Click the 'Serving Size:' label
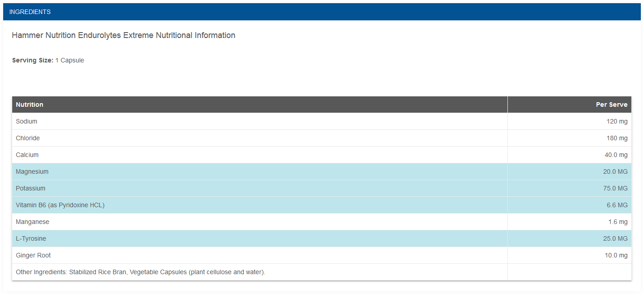The image size is (644, 295). tap(33, 60)
